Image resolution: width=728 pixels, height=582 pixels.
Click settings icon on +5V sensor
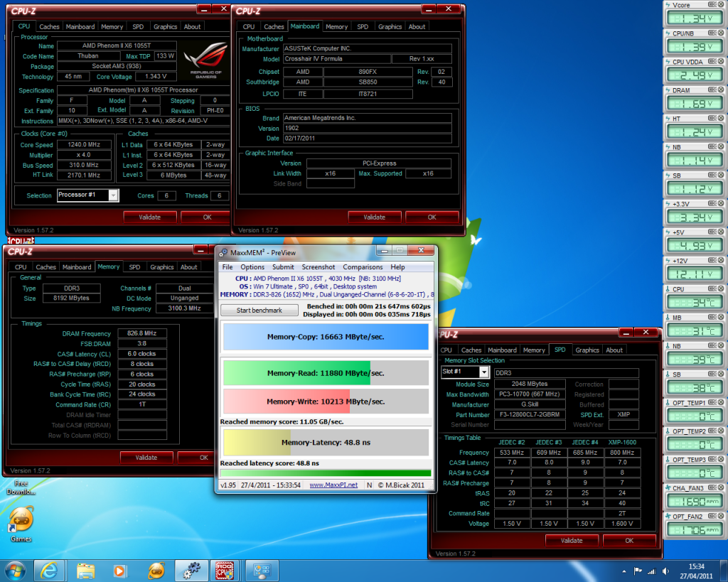(x=712, y=232)
